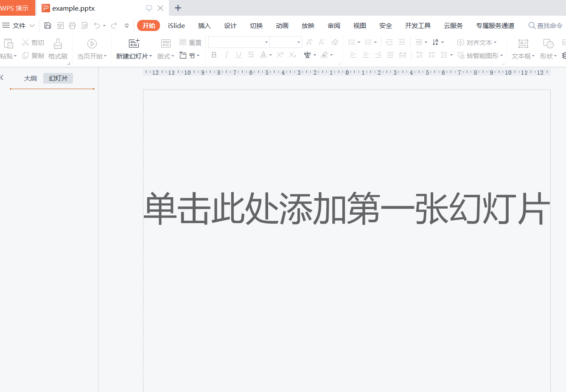This screenshot has height=392, width=566.
Task: Switch to the 设计 (Design) tab
Action: click(x=230, y=25)
